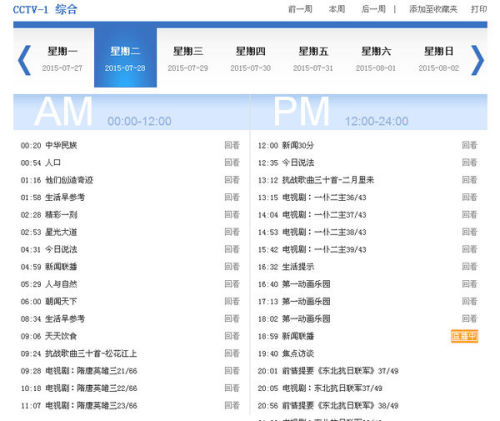Image resolution: width=500 pixels, height=421 pixels.
Task: Click 回看 for 01:16 program
Action: point(232,180)
